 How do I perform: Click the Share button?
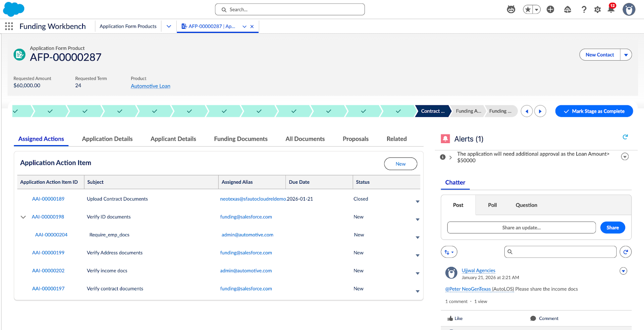(613, 228)
